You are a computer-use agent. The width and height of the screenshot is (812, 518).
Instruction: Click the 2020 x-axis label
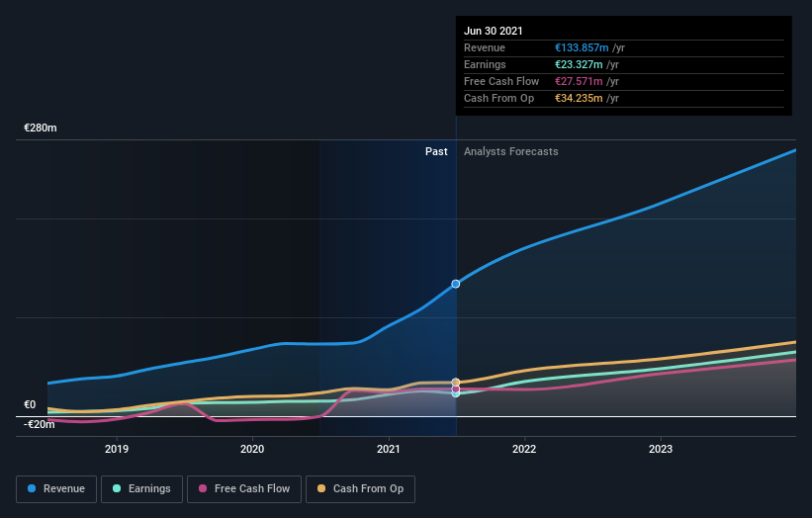click(x=252, y=449)
